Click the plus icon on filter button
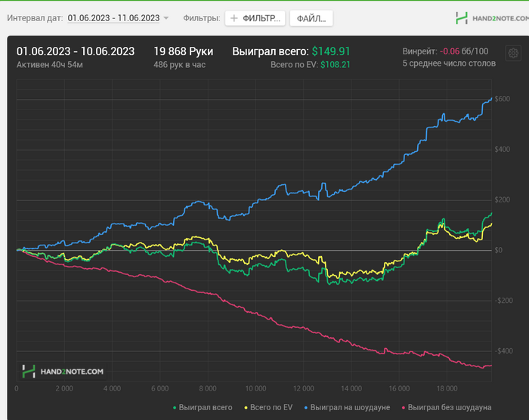This screenshot has height=420, width=529. pos(234,18)
